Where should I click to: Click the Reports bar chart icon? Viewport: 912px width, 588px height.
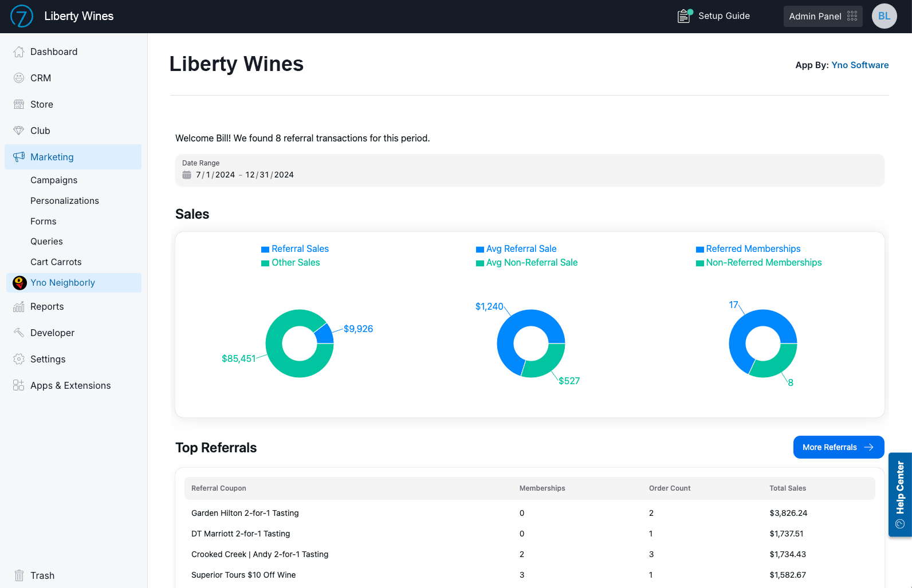(19, 306)
